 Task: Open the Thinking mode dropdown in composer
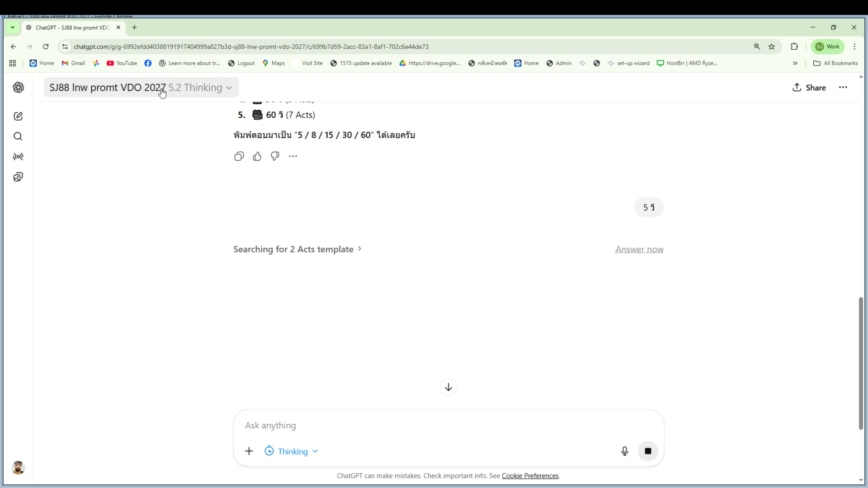point(292,451)
